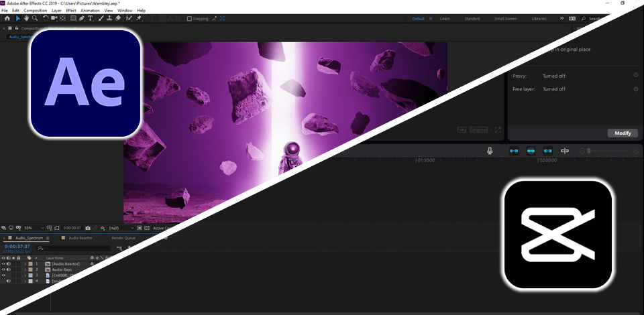Toggle layer 3 video visibility eye
This screenshot has height=315, width=644.
tap(3, 275)
